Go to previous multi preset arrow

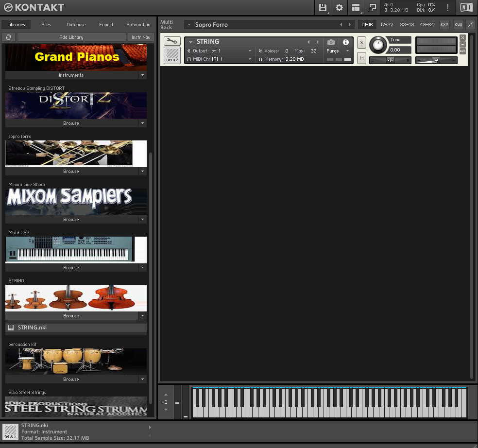click(x=341, y=25)
